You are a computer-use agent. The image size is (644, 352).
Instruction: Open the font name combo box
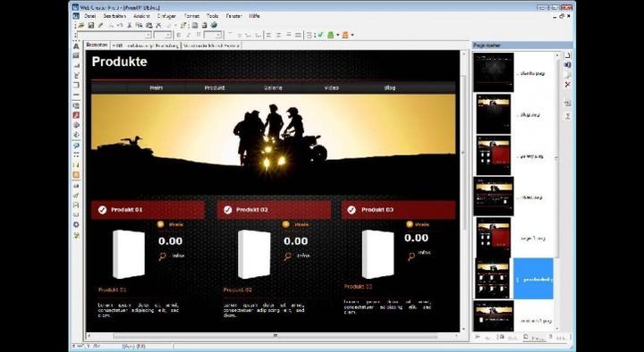114,35
